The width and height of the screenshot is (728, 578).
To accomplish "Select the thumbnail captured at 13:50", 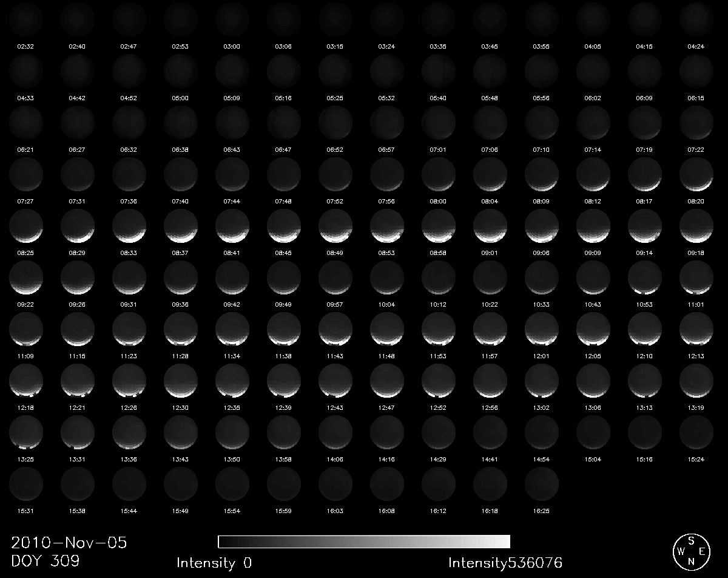I will pyautogui.click(x=232, y=432).
